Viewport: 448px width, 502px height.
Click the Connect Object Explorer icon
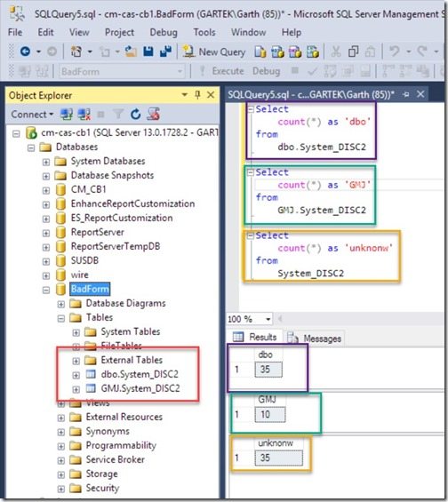point(67,114)
